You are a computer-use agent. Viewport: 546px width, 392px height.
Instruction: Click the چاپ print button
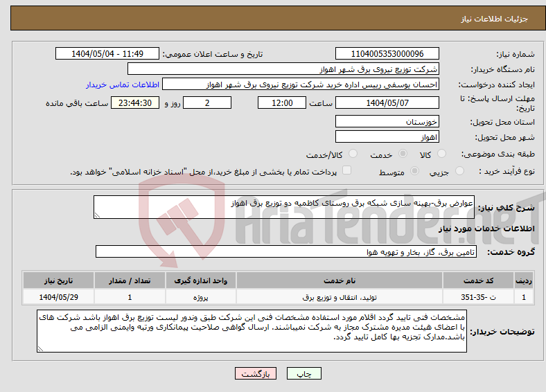click(x=304, y=373)
